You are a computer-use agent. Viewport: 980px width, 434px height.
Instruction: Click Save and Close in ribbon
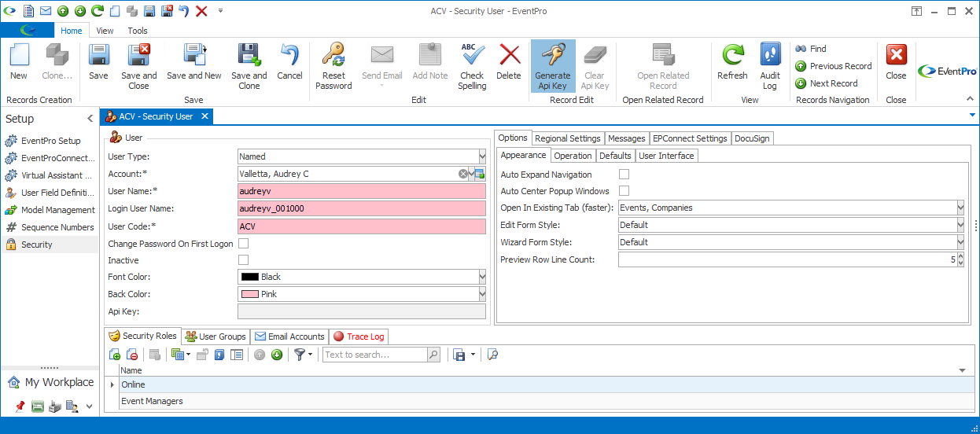point(139,55)
